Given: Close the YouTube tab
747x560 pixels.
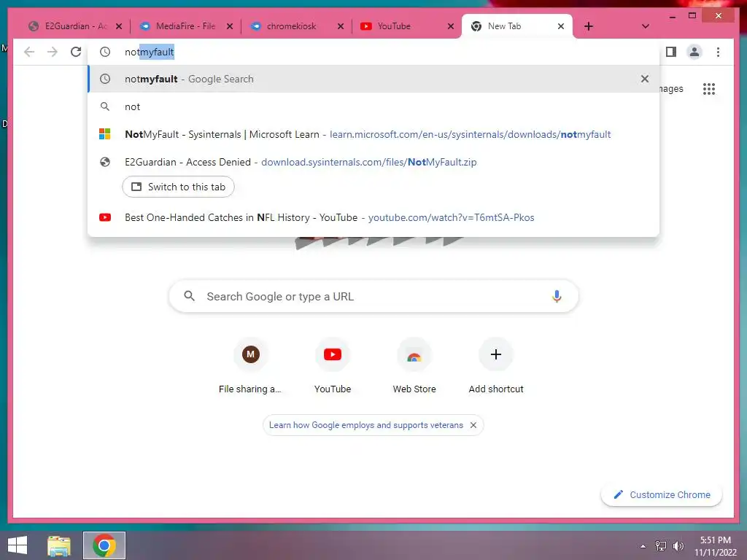Looking at the screenshot, I should (451, 26).
